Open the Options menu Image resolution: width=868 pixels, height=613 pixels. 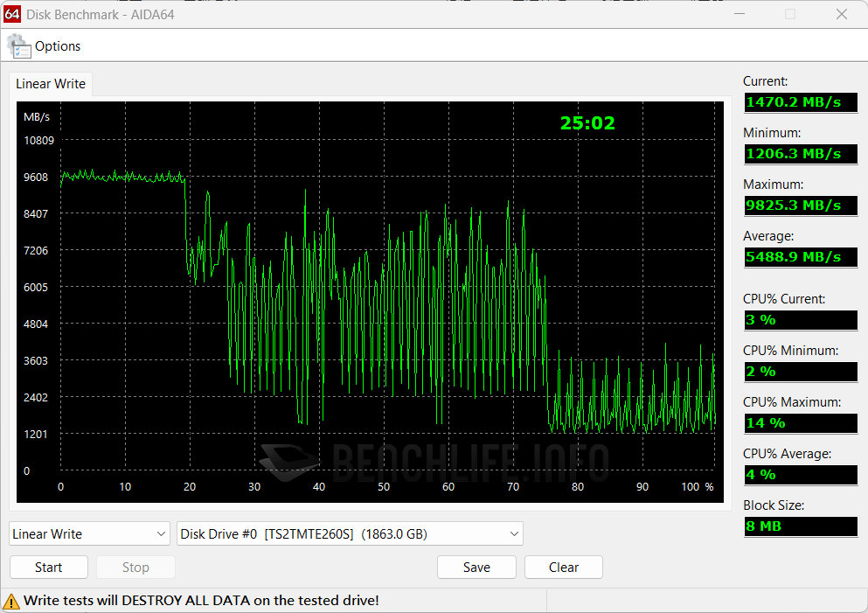tap(57, 46)
